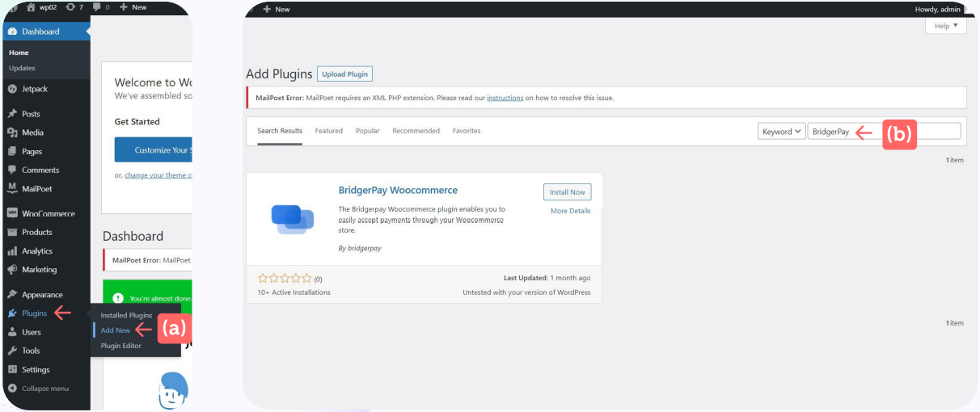Screen dimensions: 980x412
Task: Click the change your theme link
Action: point(158,175)
